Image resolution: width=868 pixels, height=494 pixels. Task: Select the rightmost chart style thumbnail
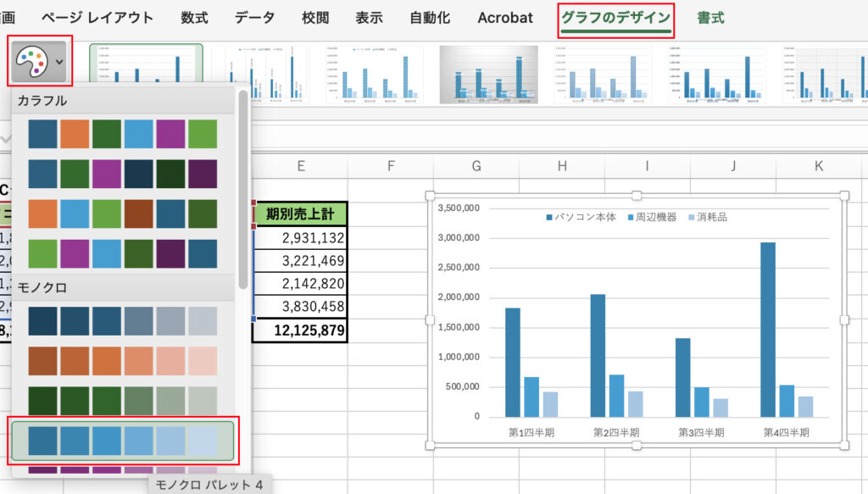point(824,75)
